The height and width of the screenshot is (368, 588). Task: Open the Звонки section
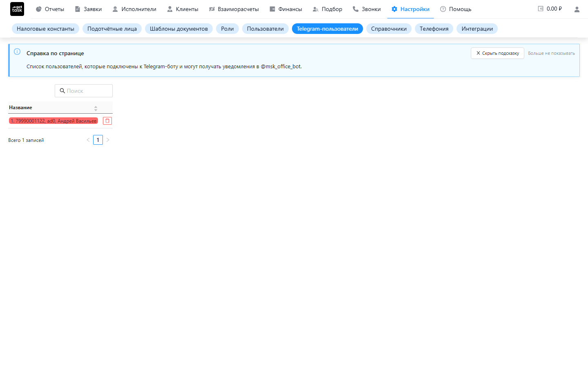367,9
